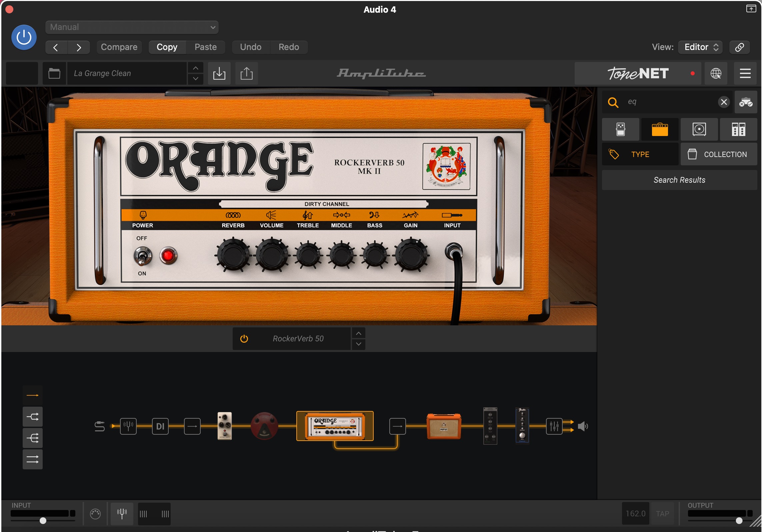The height and width of the screenshot is (532, 762).
Task: Open the mixer block in the chain
Action: (554, 426)
